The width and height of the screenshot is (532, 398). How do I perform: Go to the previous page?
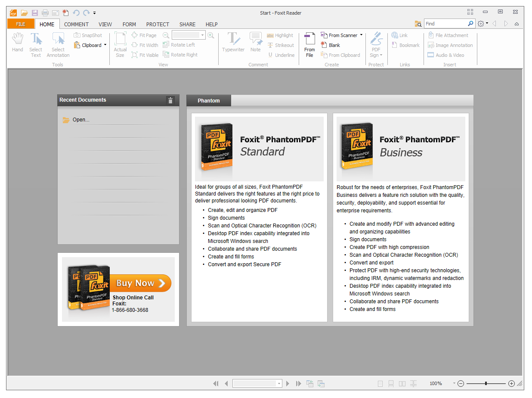click(226, 383)
